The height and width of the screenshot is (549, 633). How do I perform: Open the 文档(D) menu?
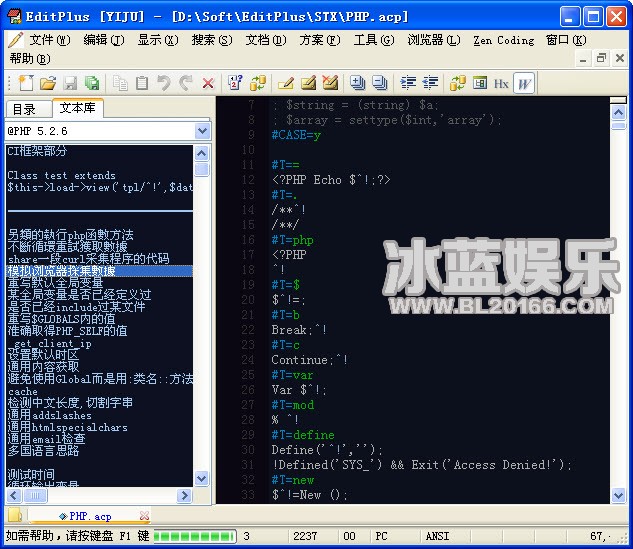(x=266, y=40)
